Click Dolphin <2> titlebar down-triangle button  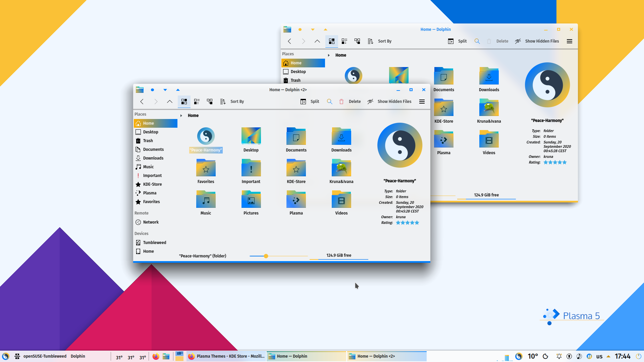pos(165,90)
